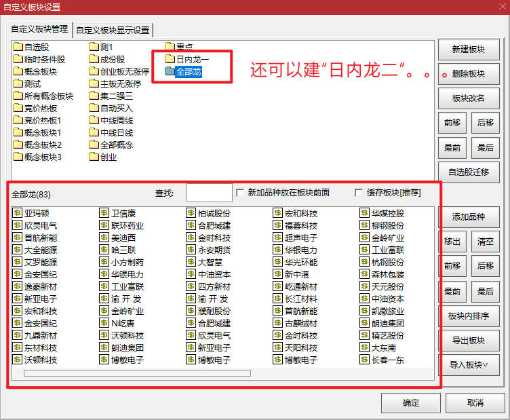
Task: Click the 删除板块 button
Action: click(x=469, y=74)
